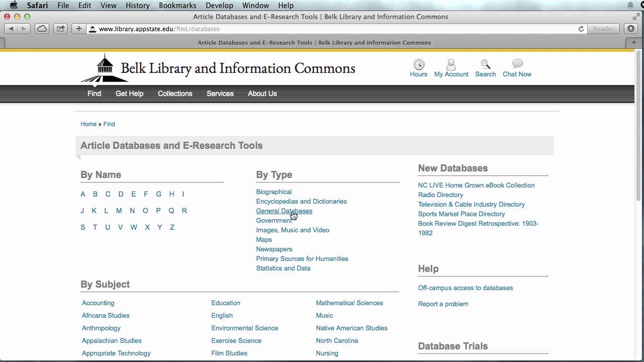The width and height of the screenshot is (644, 362).
Task: Open the File menu
Action: 63,6
